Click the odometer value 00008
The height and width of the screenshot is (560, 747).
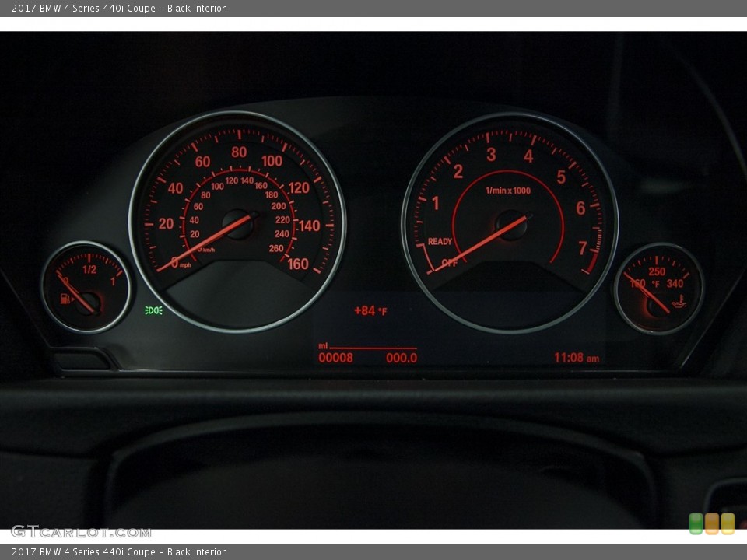(x=335, y=358)
